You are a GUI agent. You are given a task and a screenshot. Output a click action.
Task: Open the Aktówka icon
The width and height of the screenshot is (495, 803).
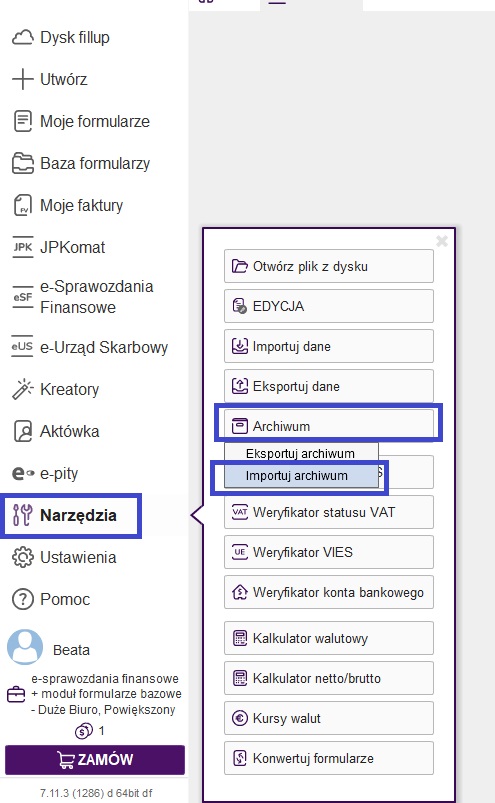click(x=23, y=431)
